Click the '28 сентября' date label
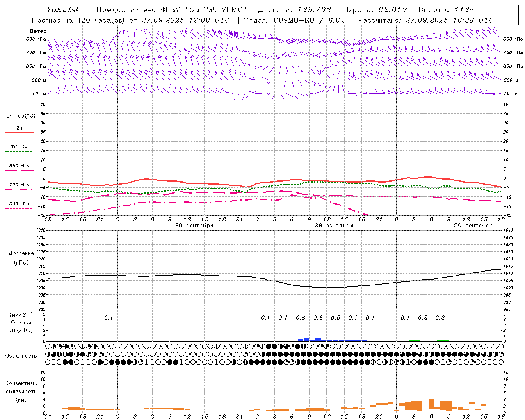Image resolution: width=525 pixels, height=420 pixels. click(194, 226)
